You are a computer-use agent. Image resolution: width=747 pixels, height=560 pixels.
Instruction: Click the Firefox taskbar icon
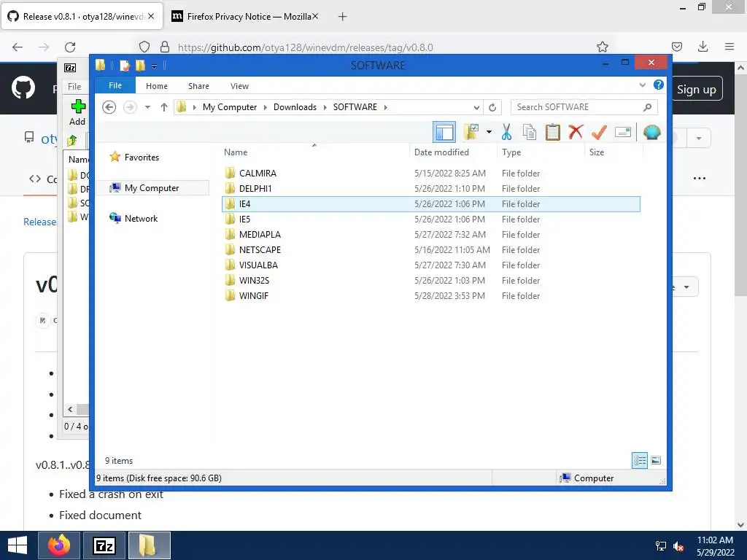(x=59, y=545)
